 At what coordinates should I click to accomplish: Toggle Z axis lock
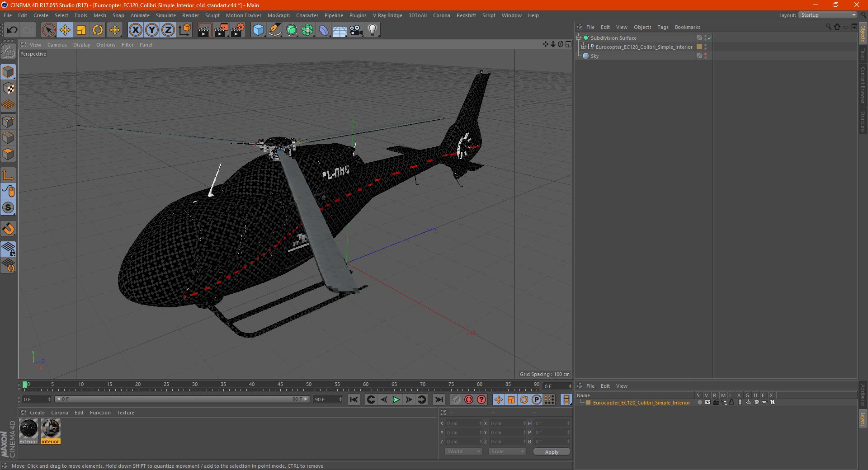point(168,30)
